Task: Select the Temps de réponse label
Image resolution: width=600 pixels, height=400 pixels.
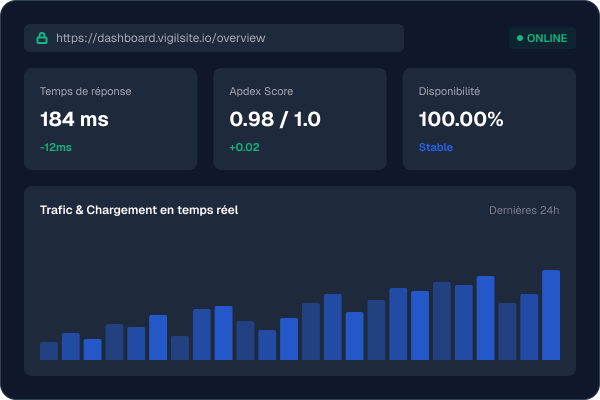Action: [x=86, y=91]
